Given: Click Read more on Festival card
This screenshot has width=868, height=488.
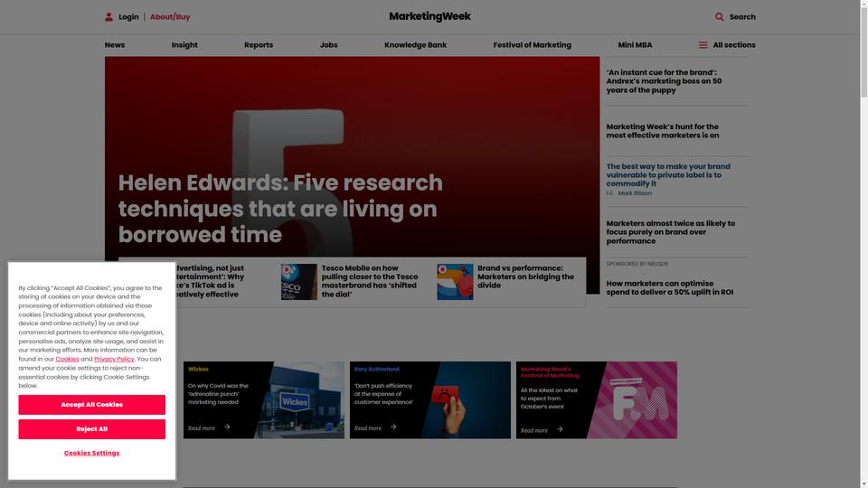Looking at the screenshot, I should pos(534,430).
